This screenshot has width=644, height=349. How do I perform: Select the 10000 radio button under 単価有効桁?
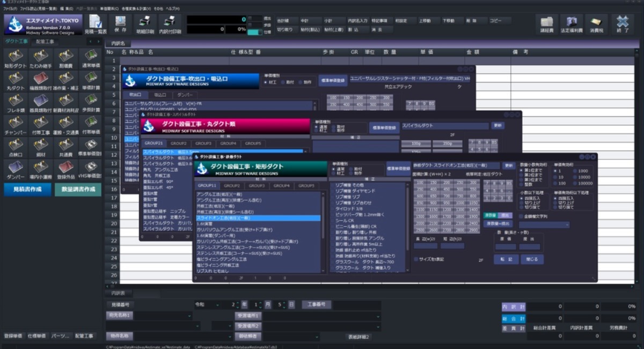[x=576, y=177]
